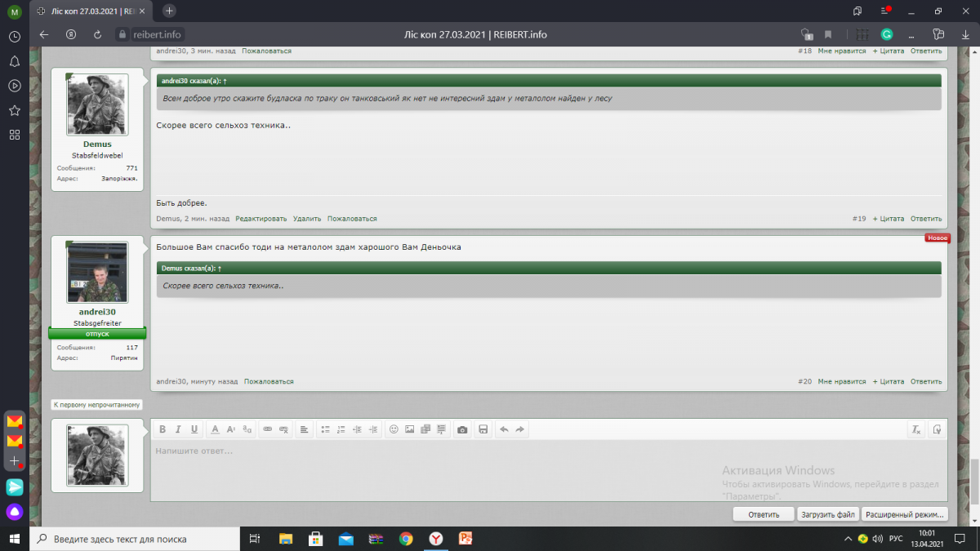
Task: Toggle BB-code source mode icon
Action: coord(937,429)
